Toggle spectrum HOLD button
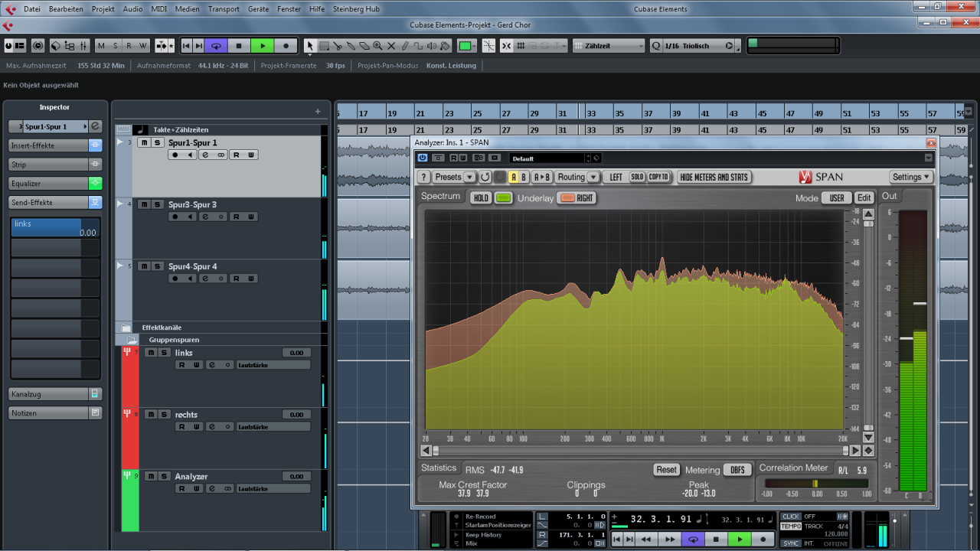Viewport: 980px width, 551px height. click(481, 198)
